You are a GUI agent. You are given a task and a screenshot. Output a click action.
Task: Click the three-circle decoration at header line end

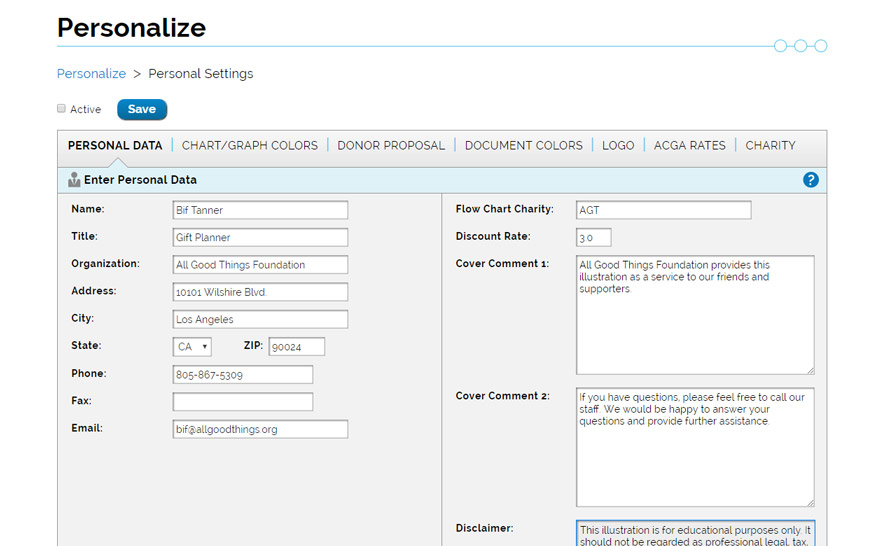tap(800, 46)
